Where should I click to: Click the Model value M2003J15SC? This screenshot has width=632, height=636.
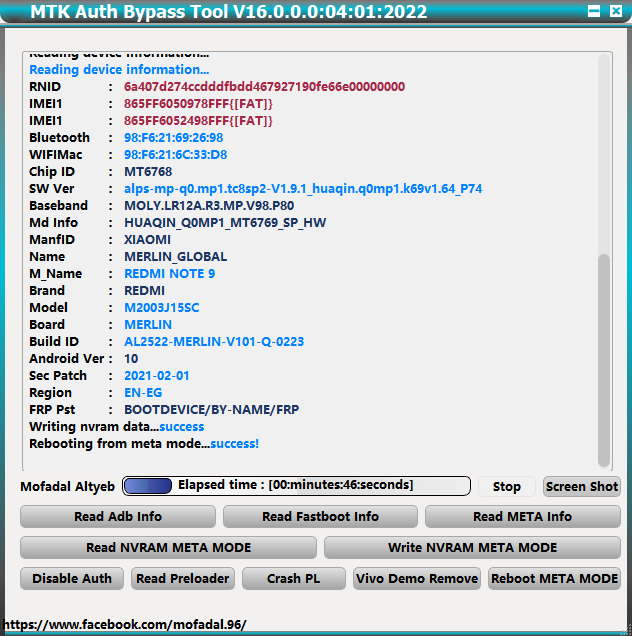pos(162,308)
